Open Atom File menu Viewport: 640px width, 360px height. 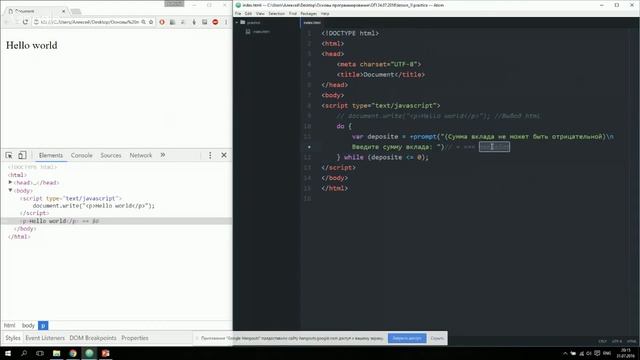tap(238, 13)
